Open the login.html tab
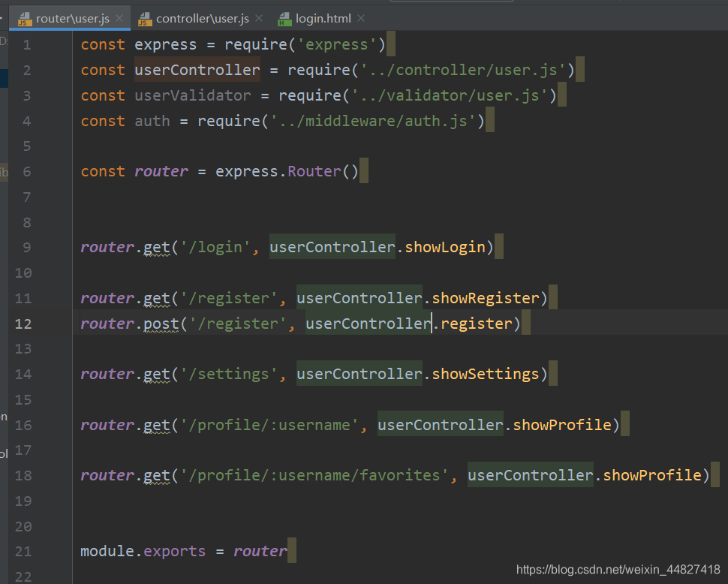728x584 pixels. coord(323,19)
